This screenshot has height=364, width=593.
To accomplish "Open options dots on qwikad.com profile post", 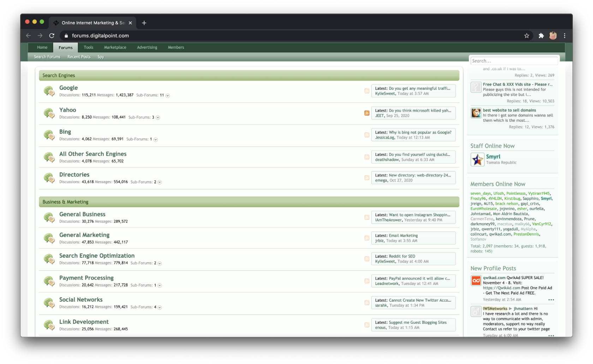I will 551,300.
